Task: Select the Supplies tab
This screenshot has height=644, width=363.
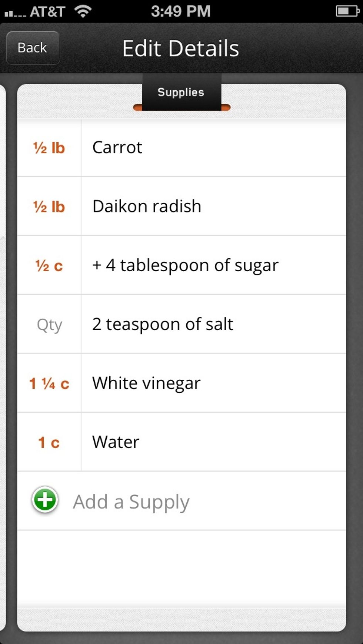Action: point(181,92)
